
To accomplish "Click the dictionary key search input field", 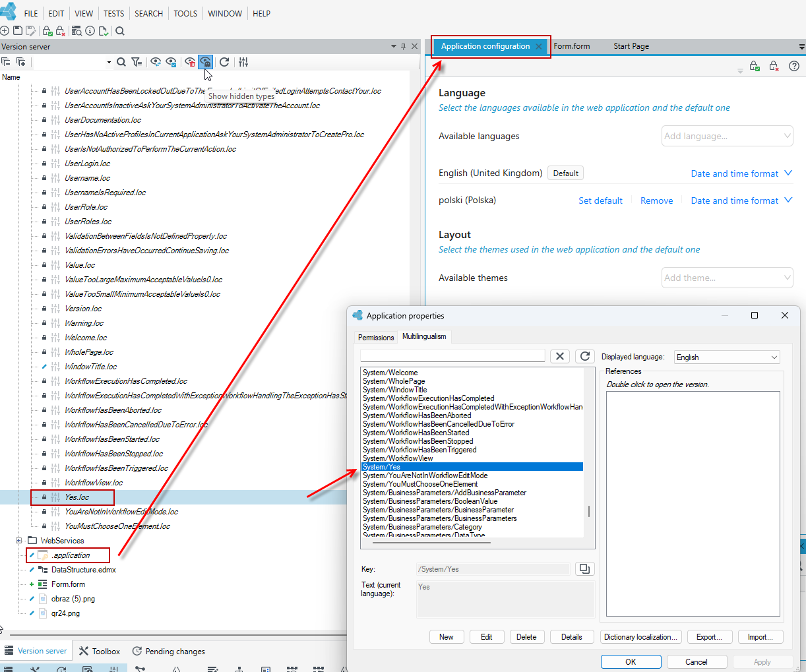I will click(452, 356).
